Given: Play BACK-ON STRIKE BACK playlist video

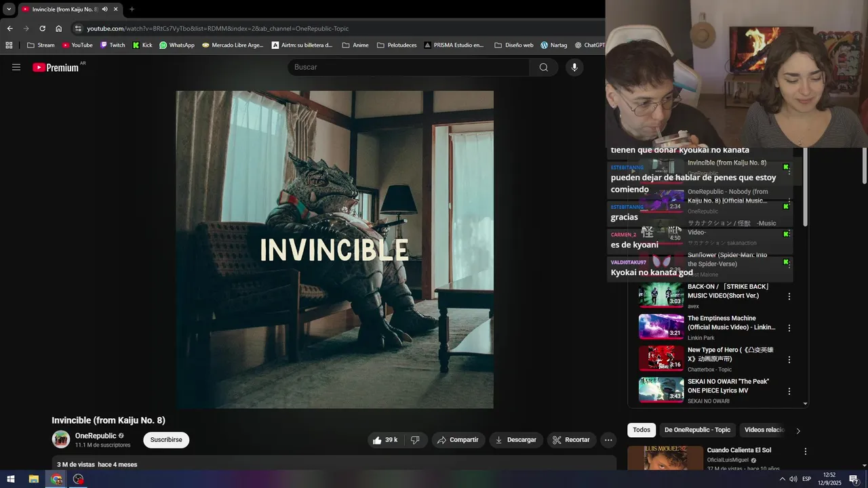Looking at the screenshot, I should click(661, 296).
